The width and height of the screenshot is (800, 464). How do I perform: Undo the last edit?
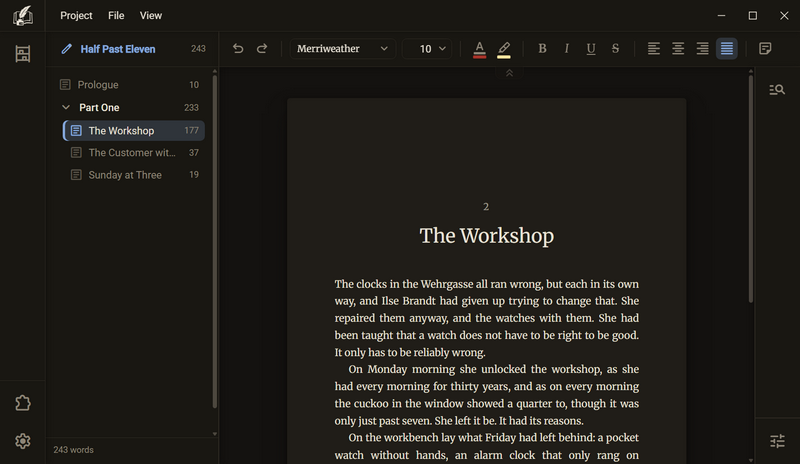pyautogui.click(x=238, y=48)
